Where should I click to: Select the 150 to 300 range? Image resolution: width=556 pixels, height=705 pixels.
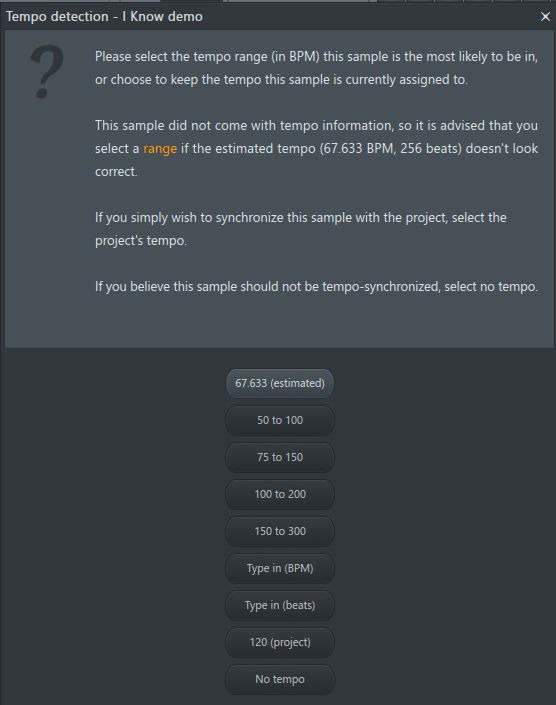point(280,531)
